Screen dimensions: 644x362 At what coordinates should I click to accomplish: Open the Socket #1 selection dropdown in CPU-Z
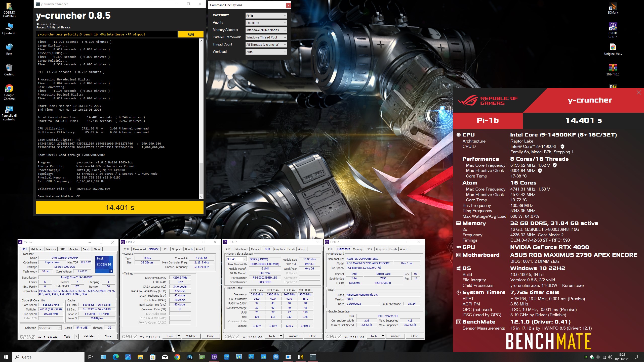[50, 328]
